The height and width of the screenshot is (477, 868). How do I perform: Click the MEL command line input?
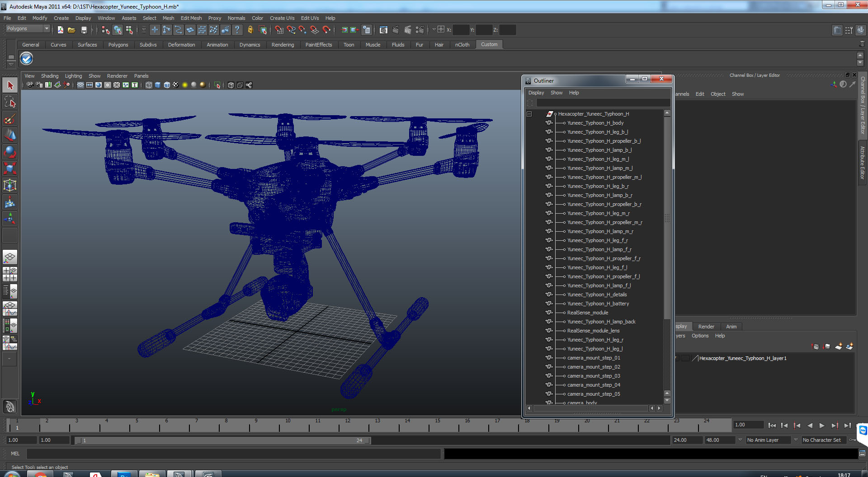(234, 454)
